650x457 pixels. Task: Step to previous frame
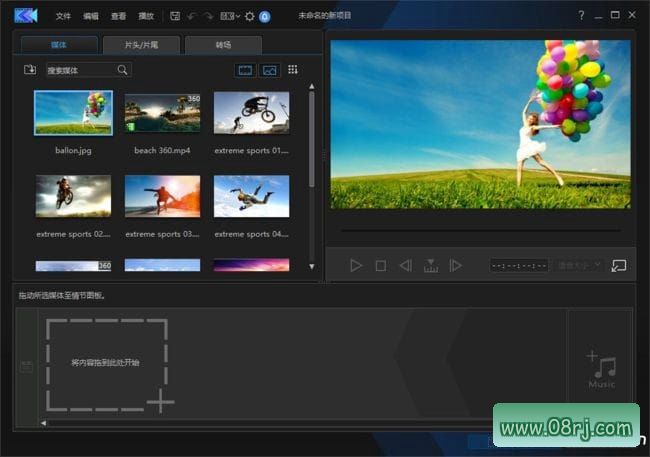click(x=405, y=265)
